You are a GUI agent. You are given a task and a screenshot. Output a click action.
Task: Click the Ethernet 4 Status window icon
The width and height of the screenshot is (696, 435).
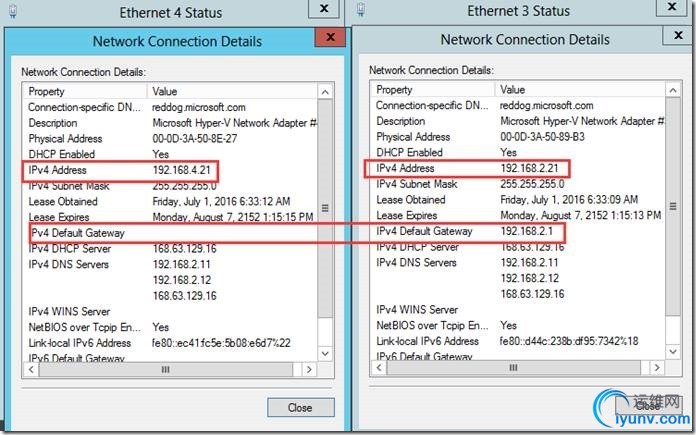point(11,12)
